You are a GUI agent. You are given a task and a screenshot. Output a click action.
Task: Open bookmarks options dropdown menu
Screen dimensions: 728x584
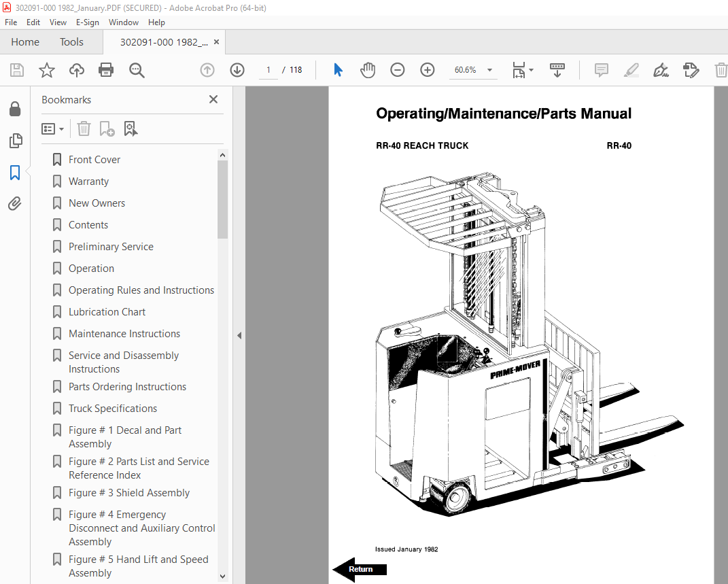coord(52,128)
